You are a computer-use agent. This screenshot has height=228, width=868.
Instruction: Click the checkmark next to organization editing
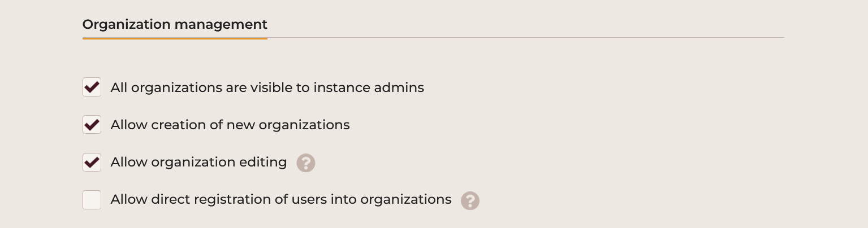tap(92, 163)
